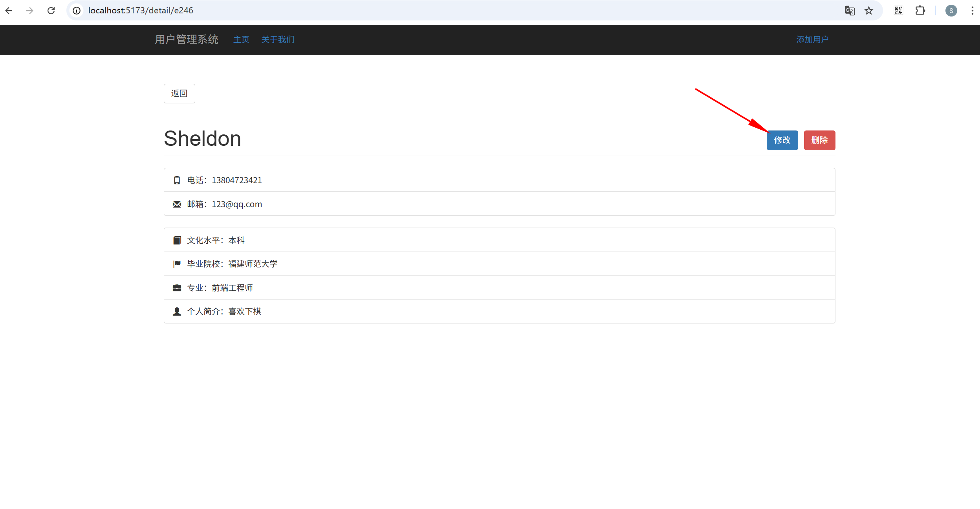Click the browser back arrow
This screenshot has width=980, height=509.
click(x=9, y=11)
